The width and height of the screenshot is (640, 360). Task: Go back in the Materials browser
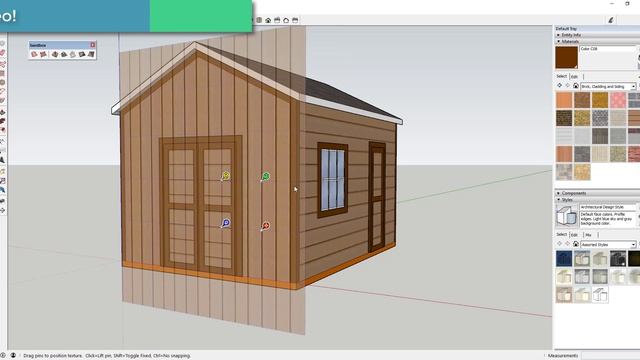(x=560, y=86)
